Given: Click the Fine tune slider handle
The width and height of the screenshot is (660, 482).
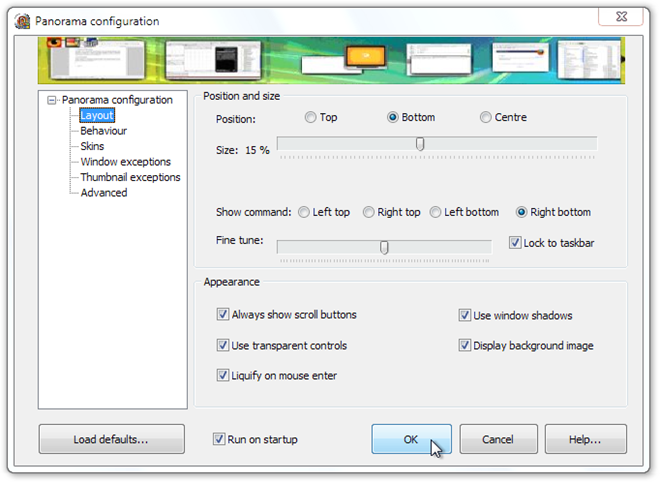Looking at the screenshot, I should point(384,247).
